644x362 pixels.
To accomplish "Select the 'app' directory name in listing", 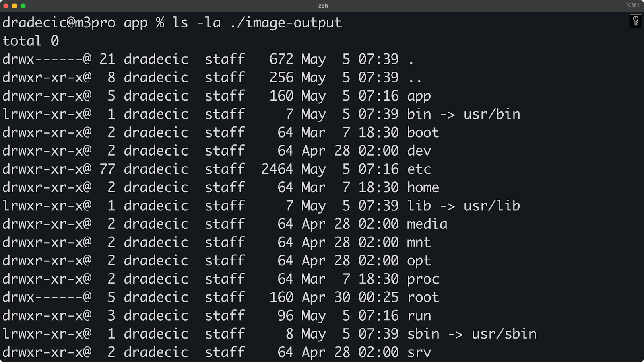I will click(x=419, y=96).
